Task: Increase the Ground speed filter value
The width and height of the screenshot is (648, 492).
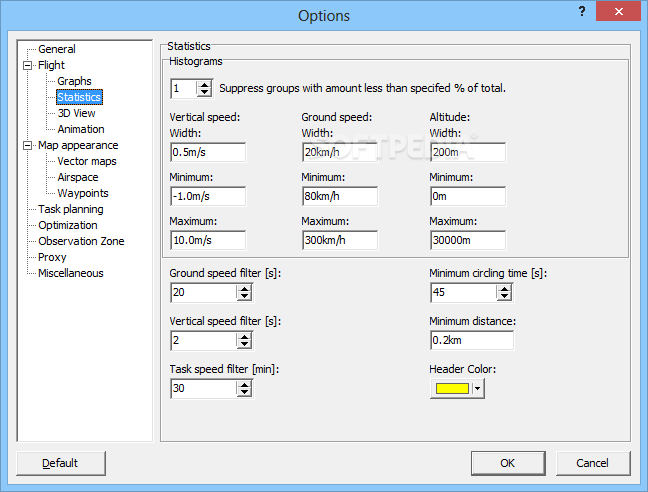Action: click(245, 289)
